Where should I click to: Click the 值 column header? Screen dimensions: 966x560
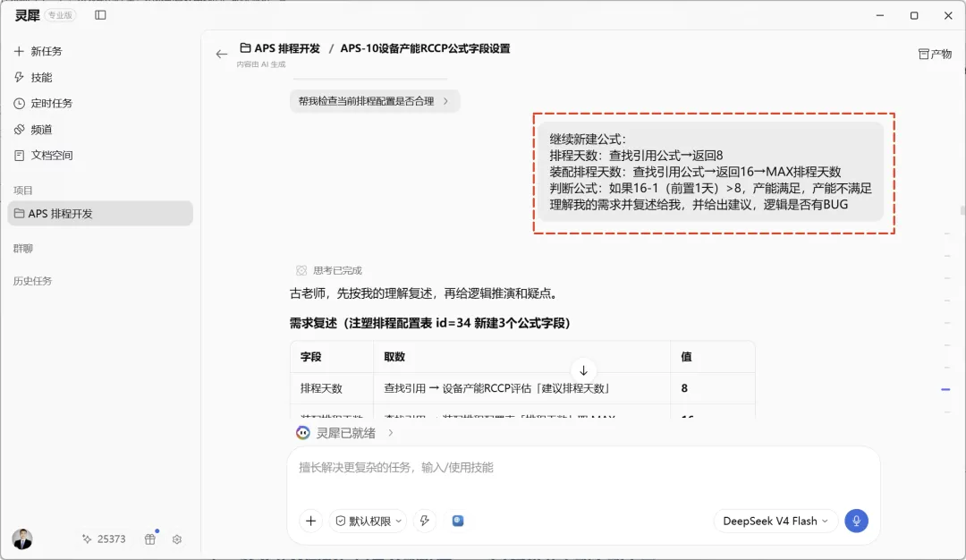(x=713, y=357)
